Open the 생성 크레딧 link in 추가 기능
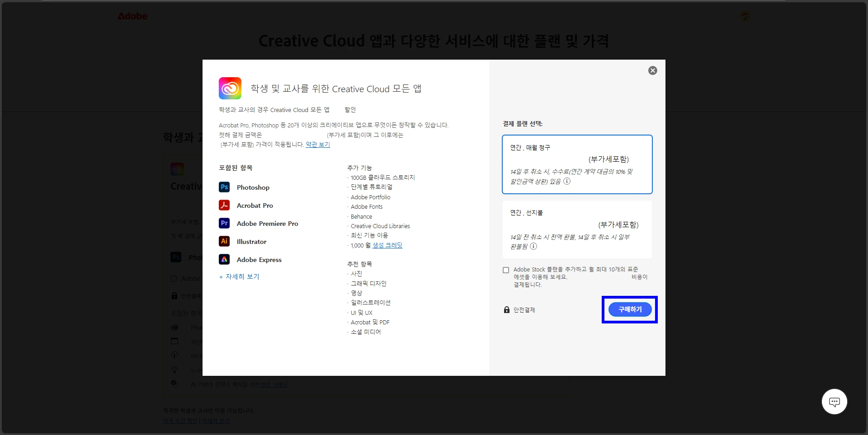Viewport: 868px width, 435px height. coord(387,245)
